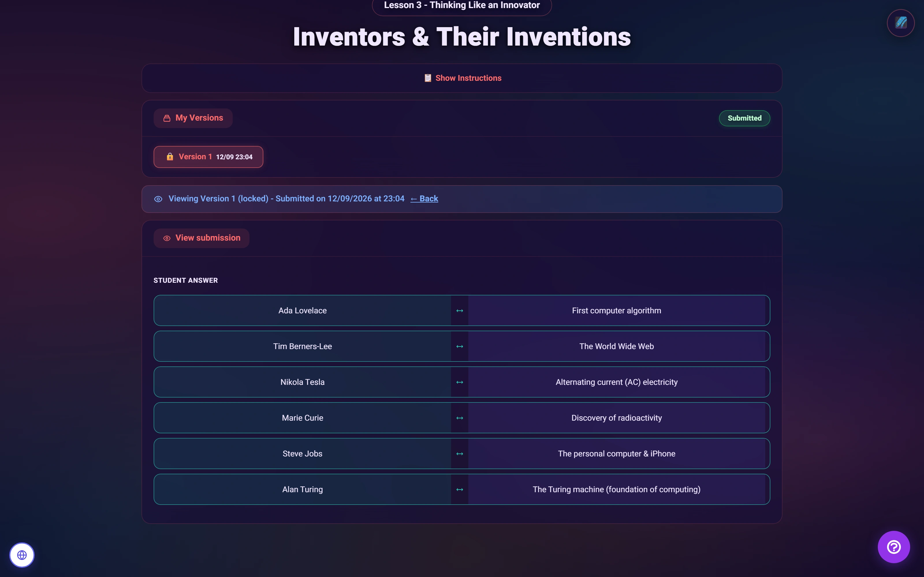Screen dimensions: 924x577
Task: Click the eye icon in viewing banner
Action: [158, 199]
